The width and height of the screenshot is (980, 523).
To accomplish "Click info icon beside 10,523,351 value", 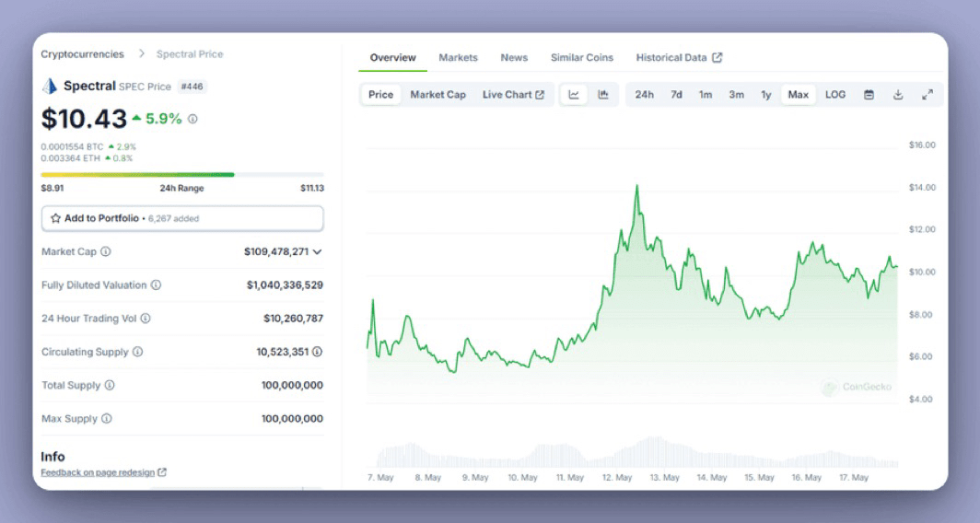I will point(318,352).
